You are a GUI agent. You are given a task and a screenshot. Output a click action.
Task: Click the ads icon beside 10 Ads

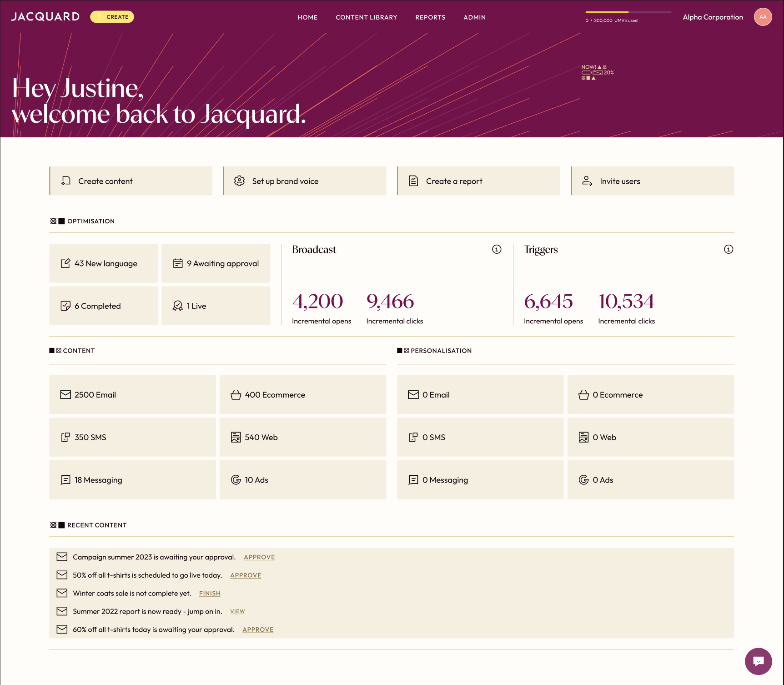pyautogui.click(x=236, y=480)
